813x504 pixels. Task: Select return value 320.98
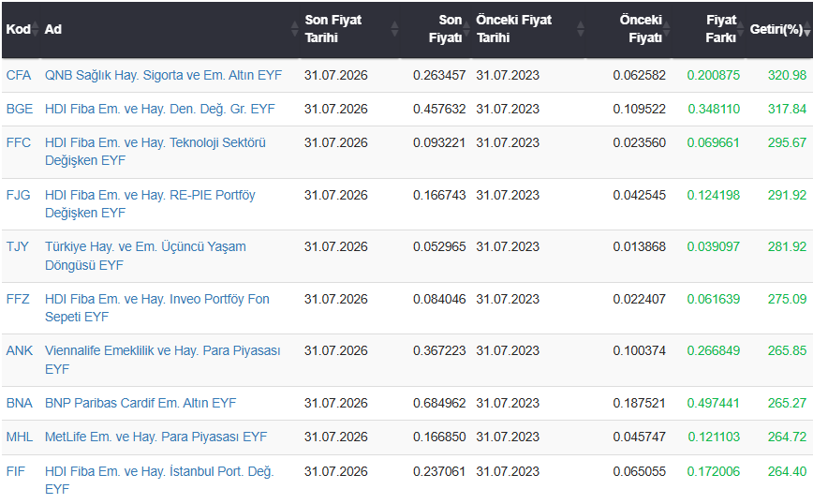coord(787,75)
